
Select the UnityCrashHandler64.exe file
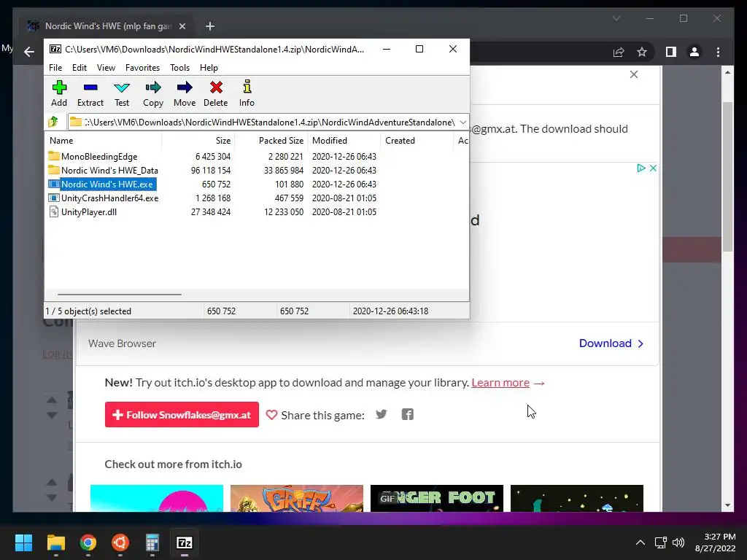pos(109,198)
